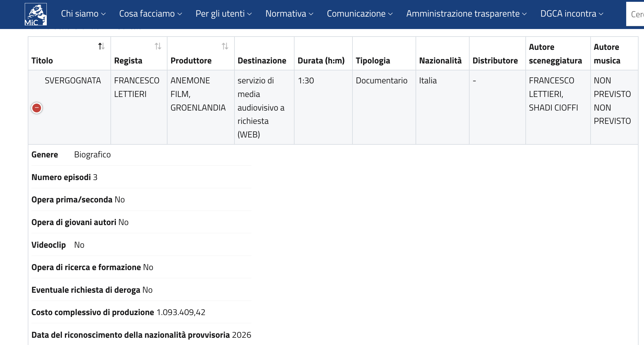
Task: Sort table by Titolo arrows
Action: (x=101, y=46)
